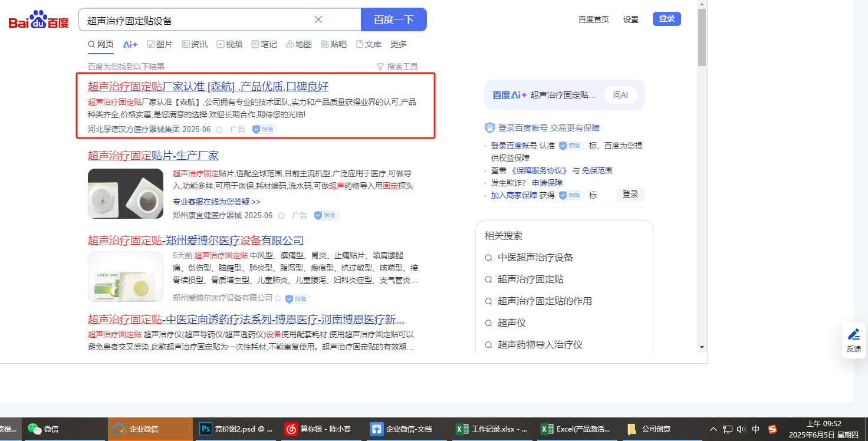Open the AI+ search tab icon

coord(130,44)
